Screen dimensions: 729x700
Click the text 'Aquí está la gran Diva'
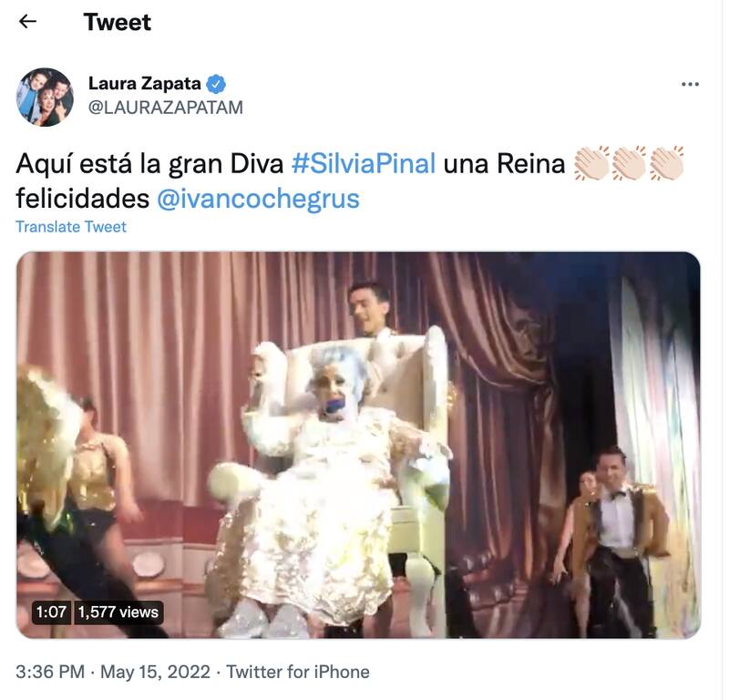149,165
